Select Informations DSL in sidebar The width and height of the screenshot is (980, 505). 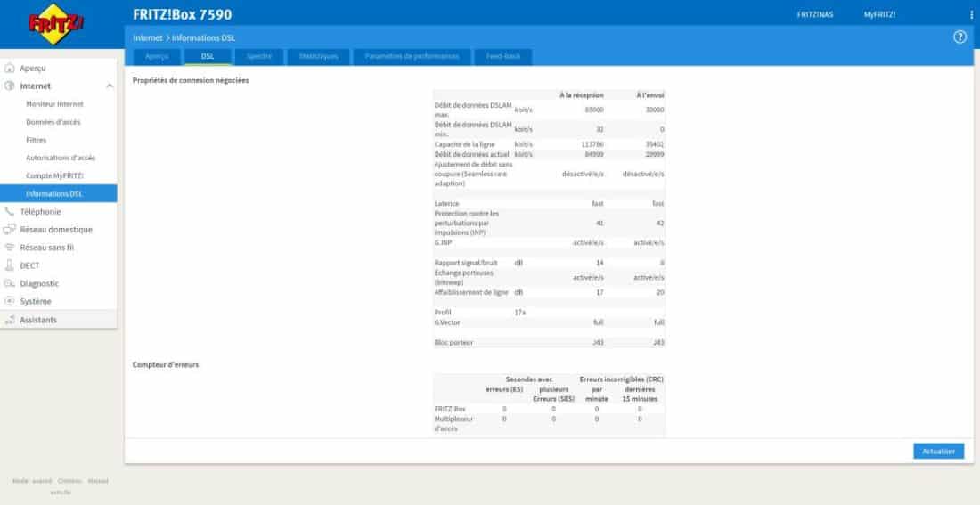coord(58,194)
